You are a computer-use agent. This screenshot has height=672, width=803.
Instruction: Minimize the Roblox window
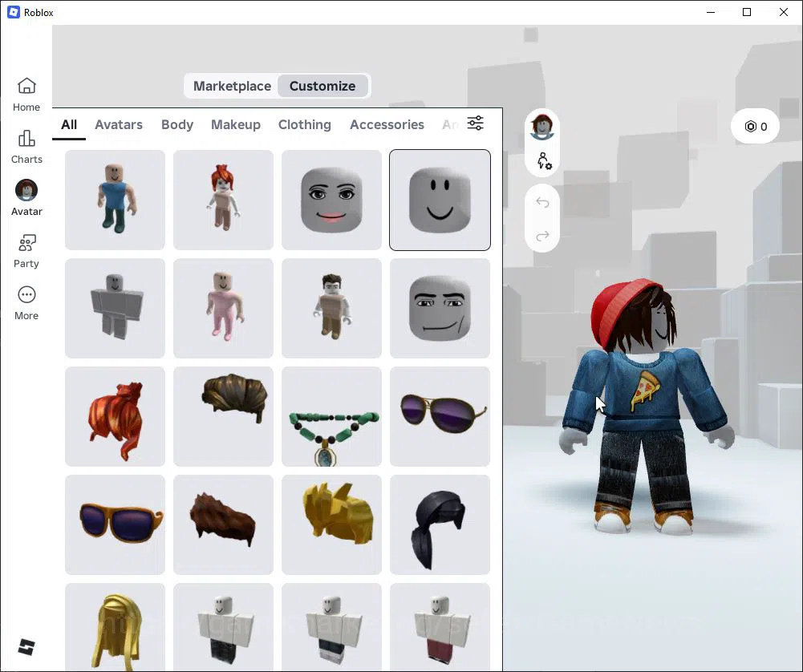pyautogui.click(x=710, y=12)
